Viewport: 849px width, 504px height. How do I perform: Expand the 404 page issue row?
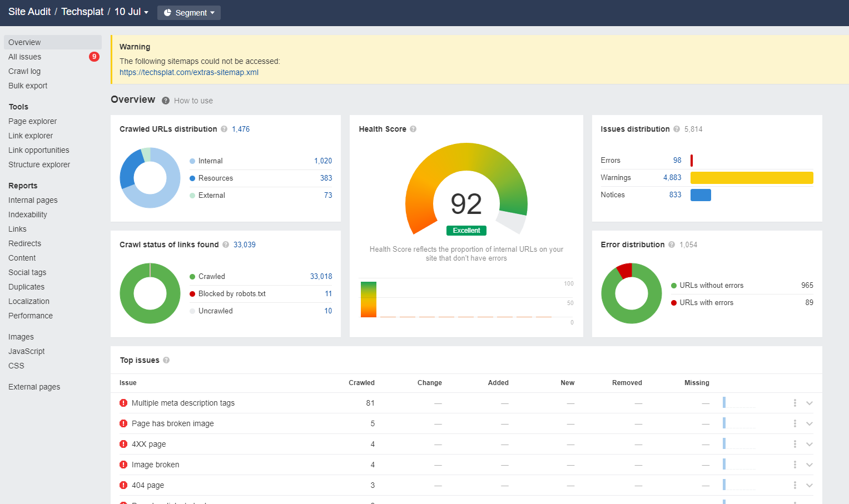point(810,485)
